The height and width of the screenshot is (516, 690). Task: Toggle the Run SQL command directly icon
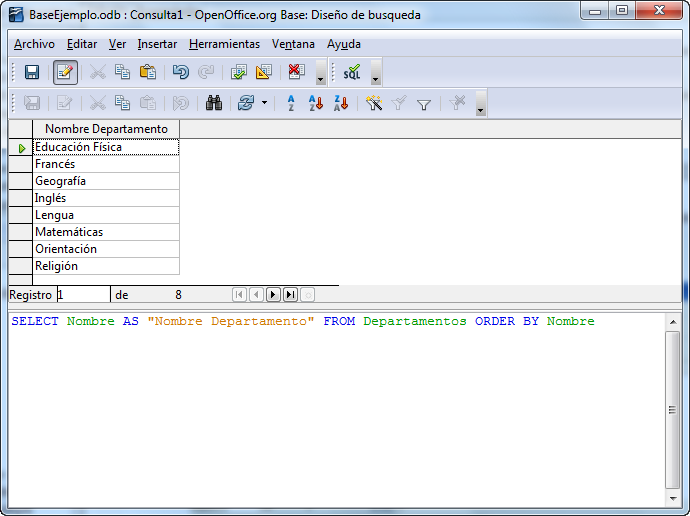coord(352,72)
